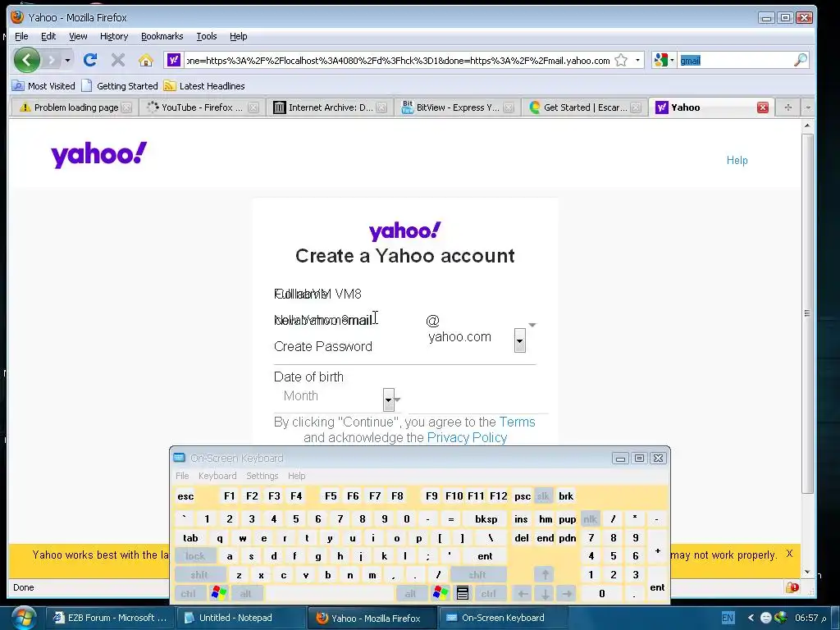The height and width of the screenshot is (630, 840).
Task: Click the up arrow key on on-screen keyboard
Action: point(545,574)
